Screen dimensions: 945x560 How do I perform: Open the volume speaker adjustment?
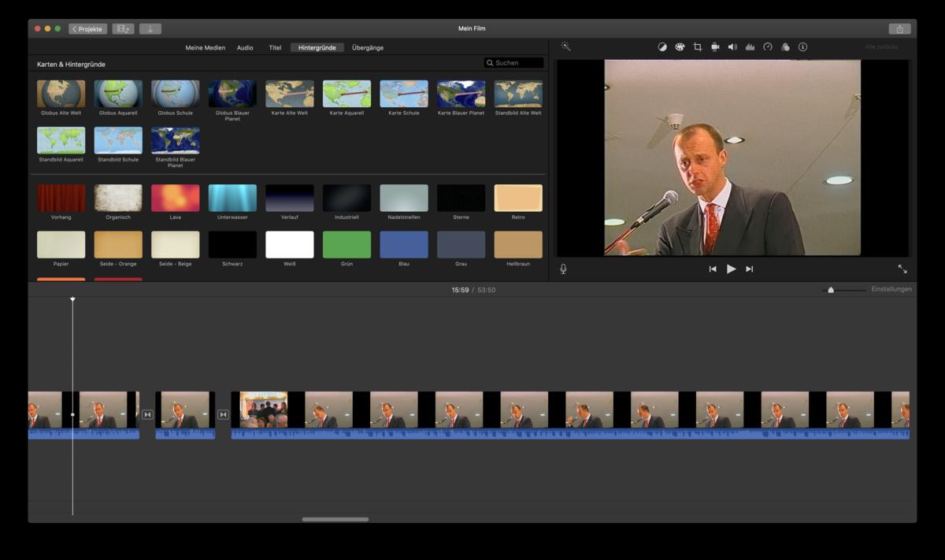coord(732,47)
